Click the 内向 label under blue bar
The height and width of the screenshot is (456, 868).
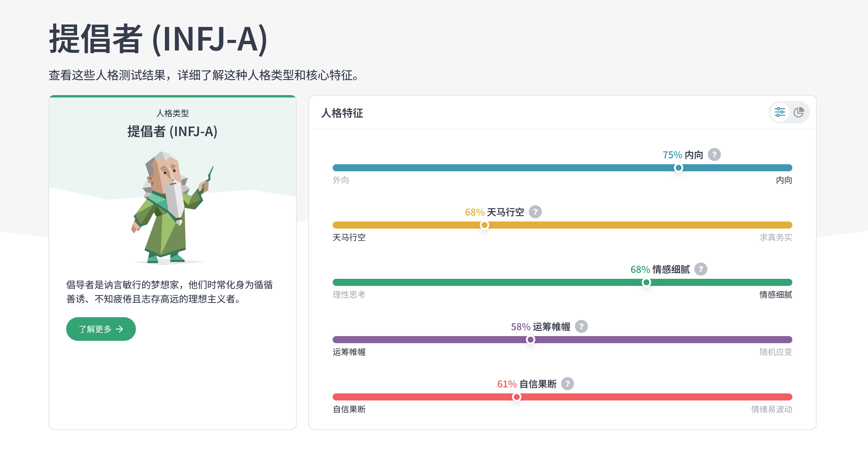(x=784, y=180)
